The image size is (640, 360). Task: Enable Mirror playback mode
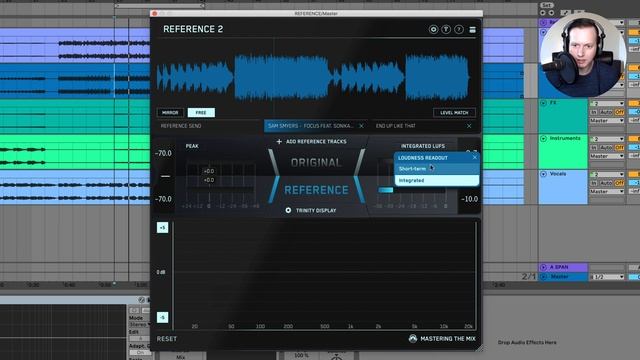(170, 113)
